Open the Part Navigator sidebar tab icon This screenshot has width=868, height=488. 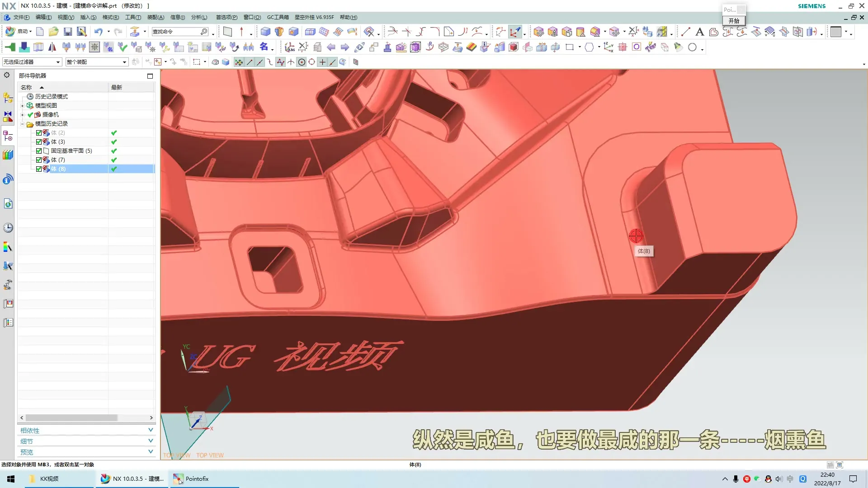coord(8,136)
